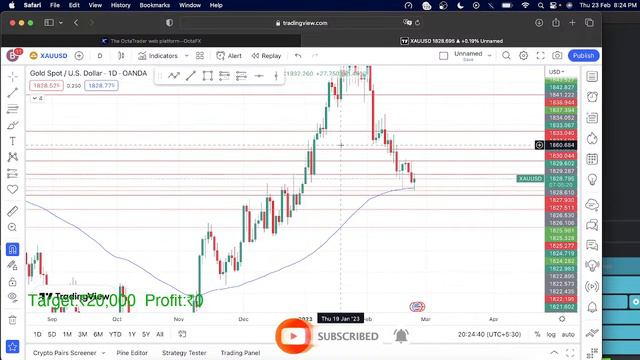Image resolution: width=640 pixels, height=360 pixels.
Task: Expand Crypto Pairs Screener dropdown
Action: click(x=103, y=353)
